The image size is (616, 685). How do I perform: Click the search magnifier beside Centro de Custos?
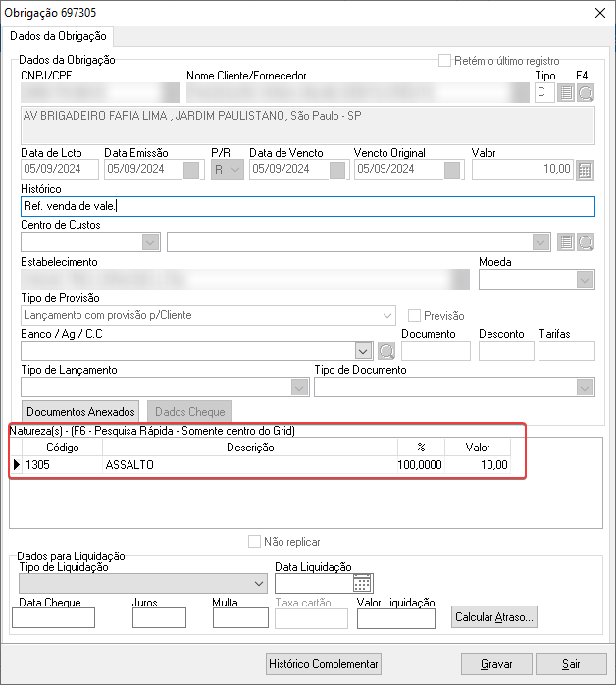586,242
